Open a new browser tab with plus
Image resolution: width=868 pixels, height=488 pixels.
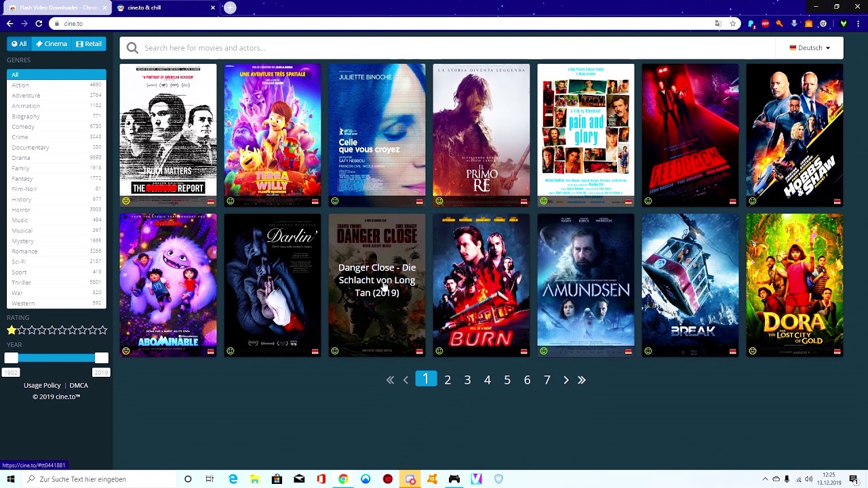[x=230, y=7]
